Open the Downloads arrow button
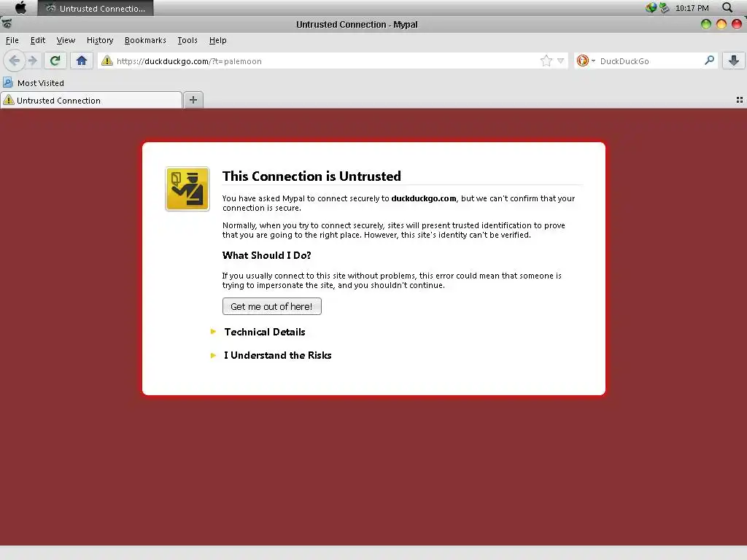Viewport: 747px width, 560px height. click(734, 61)
